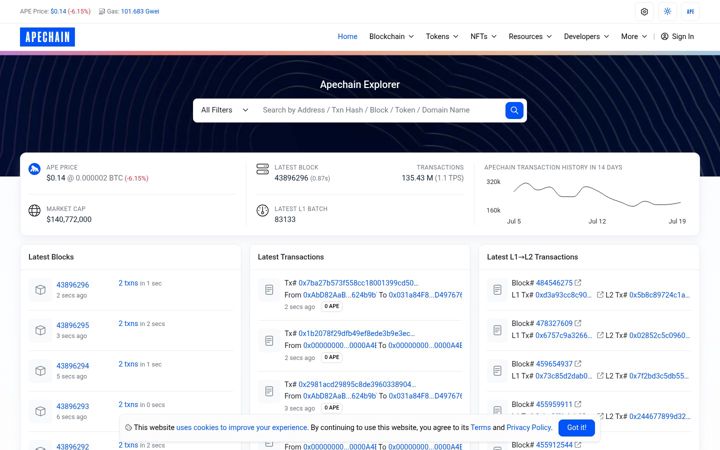The image size is (720, 450).
Task: Open the All Filters dropdown
Action: [225, 110]
